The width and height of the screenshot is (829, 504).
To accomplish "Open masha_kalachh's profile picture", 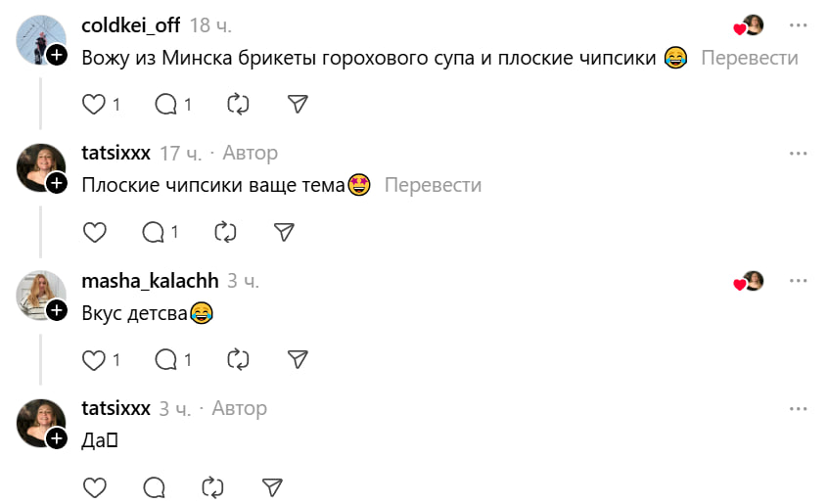I will pyautogui.click(x=39, y=293).
